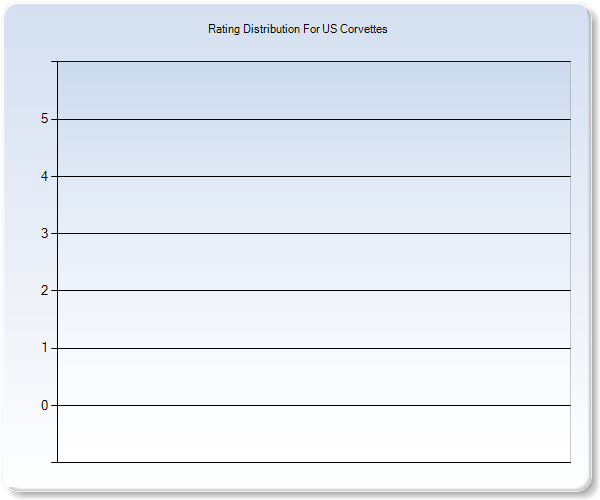Click the horizontal gridline at value 1
The width and height of the screenshot is (600, 500).
point(313,348)
